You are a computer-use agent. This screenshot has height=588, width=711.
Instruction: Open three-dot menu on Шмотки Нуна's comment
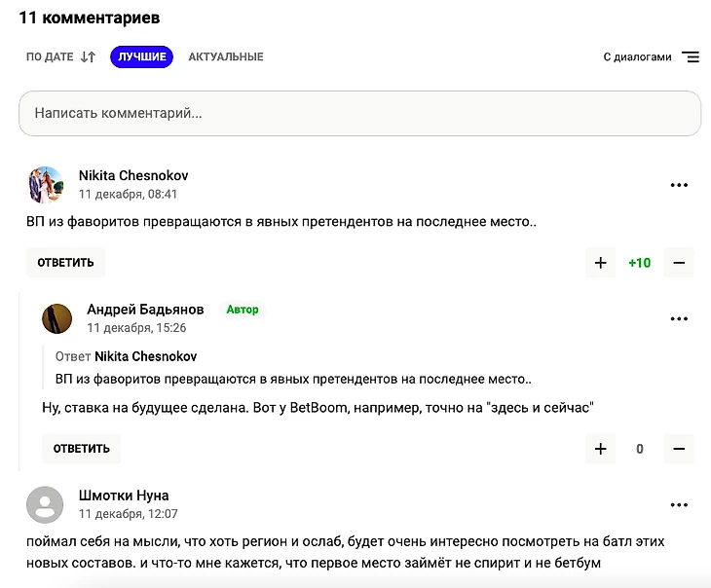click(x=679, y=504)
